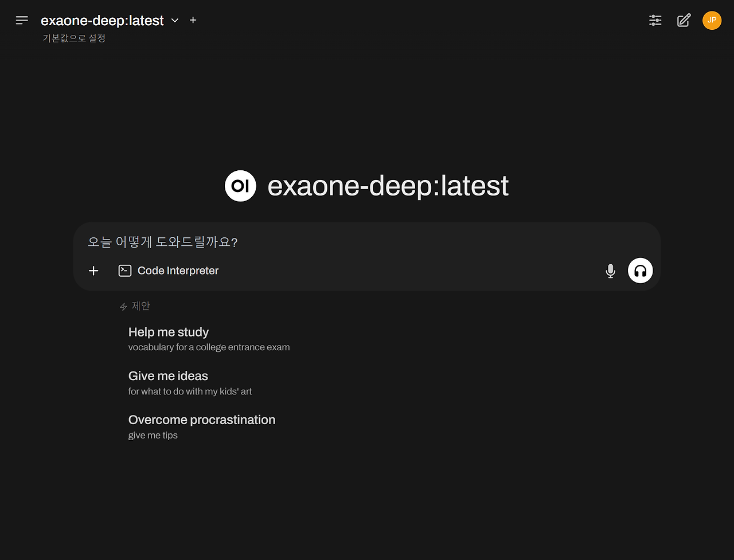Screen dimensions: 734x560
Task: Toggle Code Interpreter mode
Action: 168,270
